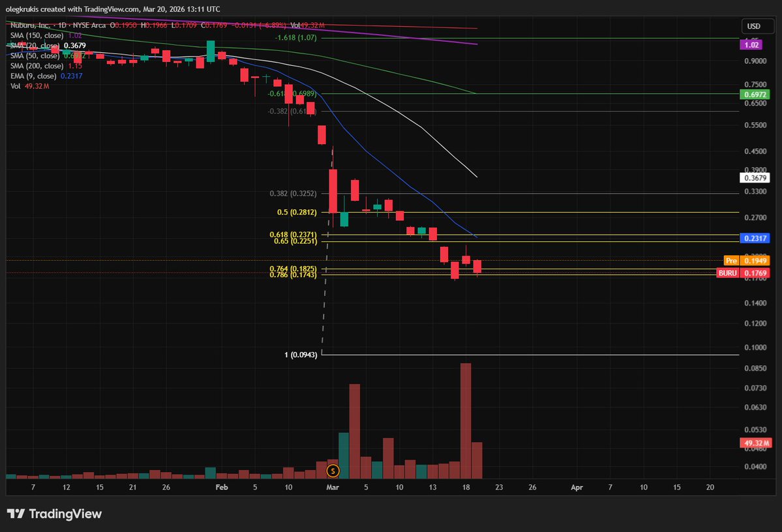The height and width of the screenshot is (532, 782).
Task: Click the 21 date label on time axis
Action: coord(132,487)
